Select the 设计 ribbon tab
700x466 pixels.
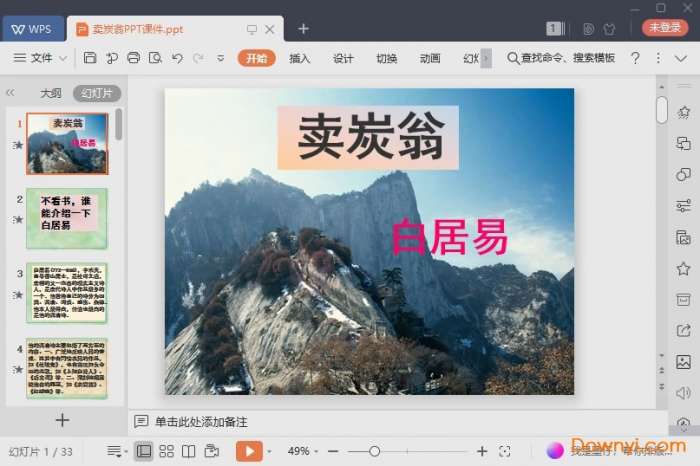click(343, 58)
